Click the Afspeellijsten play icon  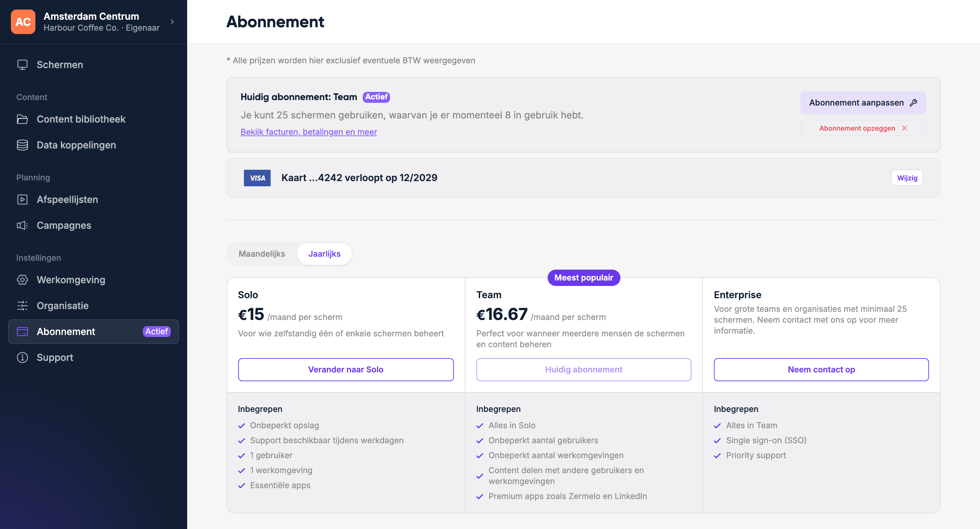pyautogui.click(x=22, y=199)
